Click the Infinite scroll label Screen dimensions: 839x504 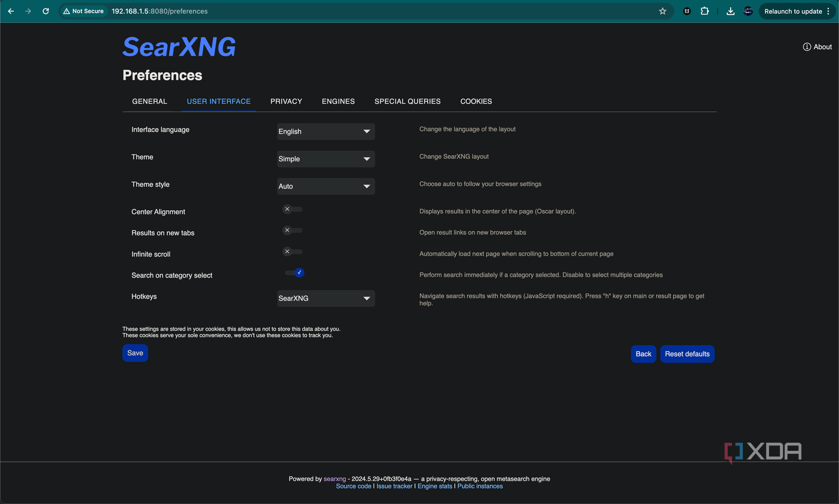click(151, 254)
